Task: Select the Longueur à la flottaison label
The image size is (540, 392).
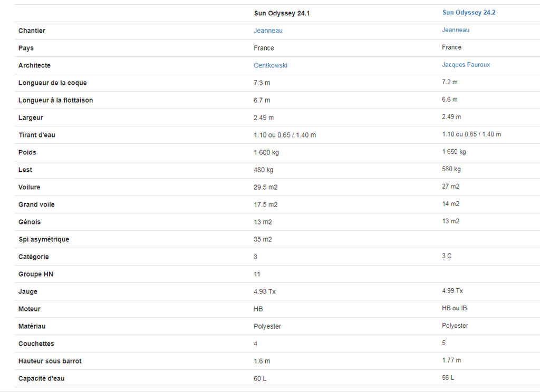Action: pyautogui.click(x=55, y=100)
